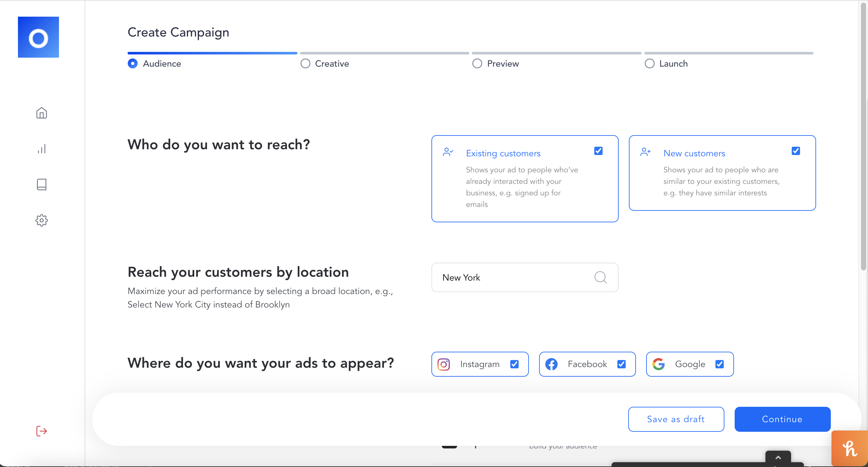This screenshot has height=467, width=868.
Task: Click the New customers description text
Action: (x=722, y=182)
